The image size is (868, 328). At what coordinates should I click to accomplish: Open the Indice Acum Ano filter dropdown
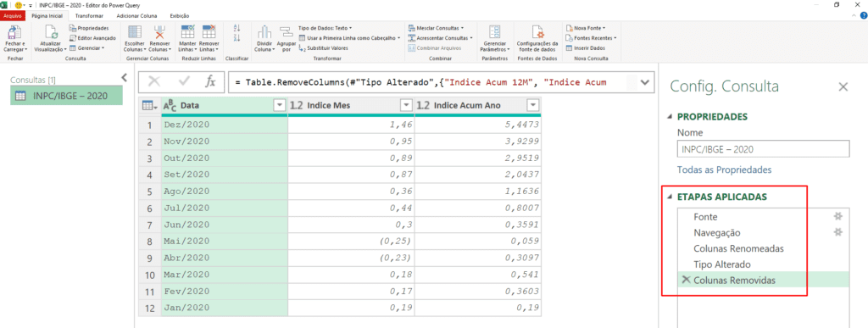tap(534, 105)
